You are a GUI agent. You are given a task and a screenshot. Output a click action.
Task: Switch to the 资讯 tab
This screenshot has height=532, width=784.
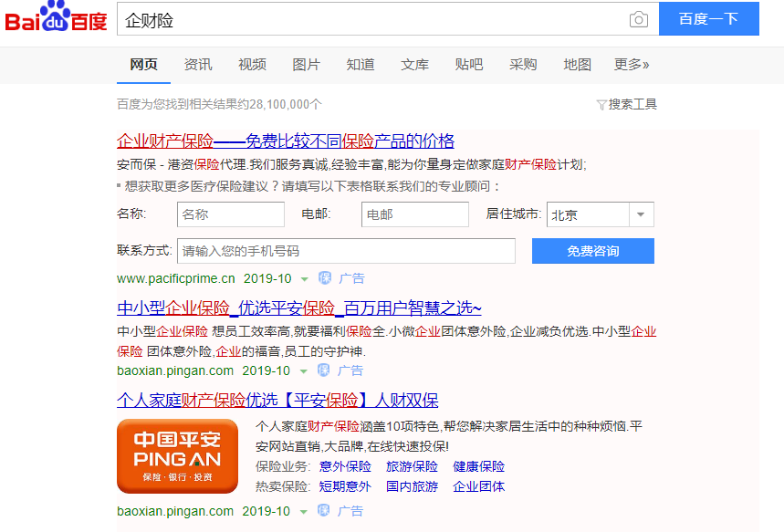point(198,65)
